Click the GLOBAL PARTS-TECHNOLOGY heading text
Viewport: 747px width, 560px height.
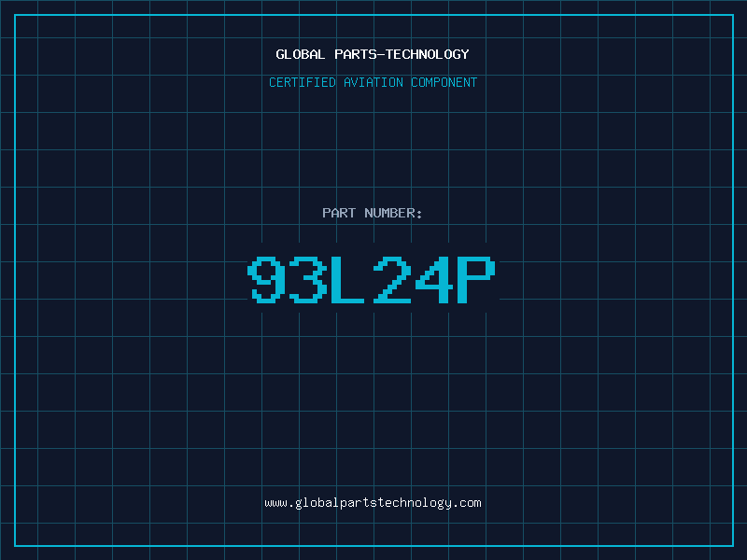373,54
